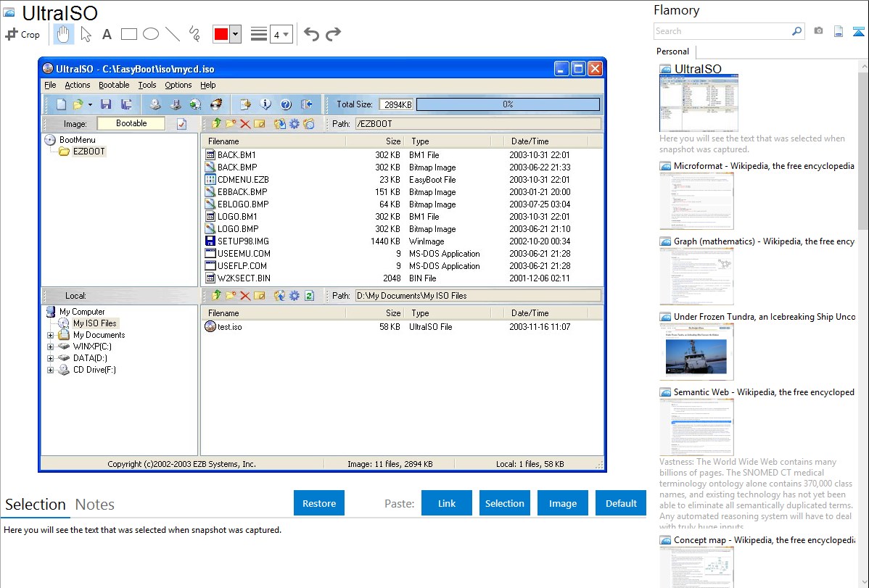Open the Actions menu
869x588 pixels.
[x=77, y=85]
